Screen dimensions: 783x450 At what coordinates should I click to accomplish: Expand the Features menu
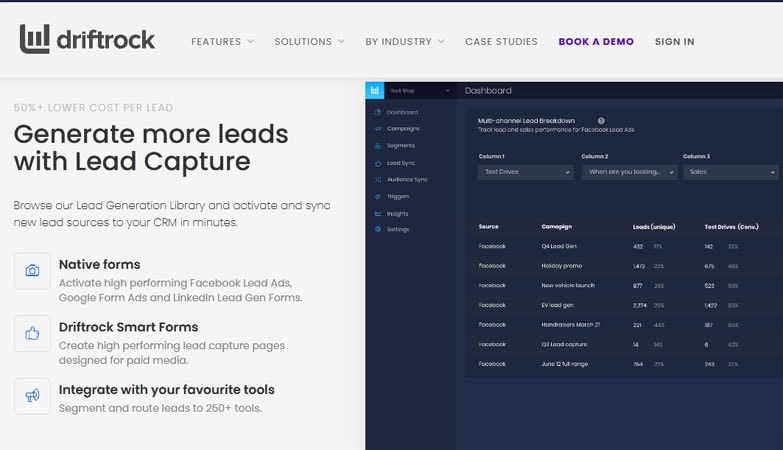tap(222, 42)
